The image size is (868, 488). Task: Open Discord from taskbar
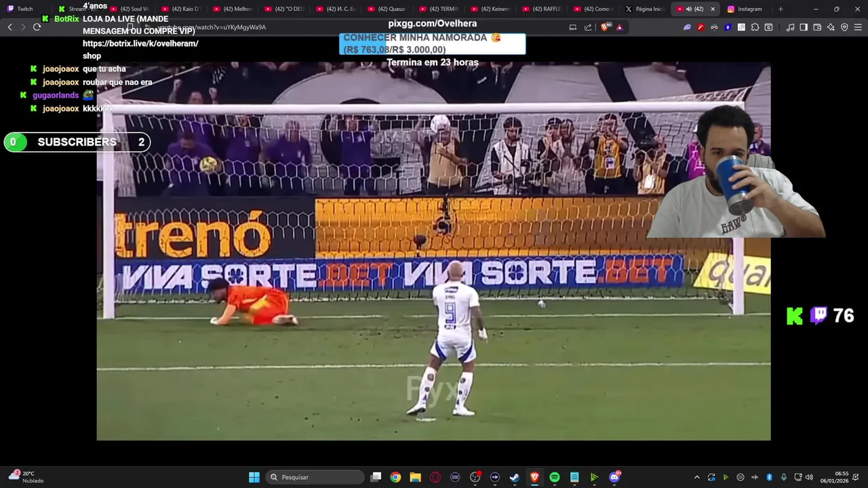pyautogui.click(x=614, y=477)
